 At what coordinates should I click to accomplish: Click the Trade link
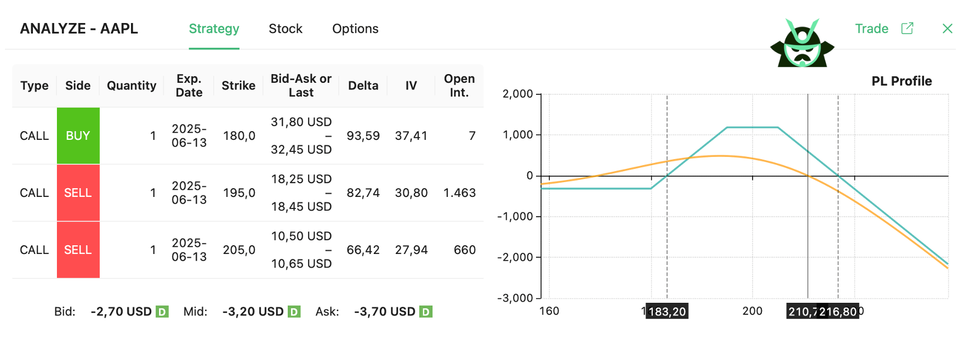pyautogui.click(x=871, y=29)
